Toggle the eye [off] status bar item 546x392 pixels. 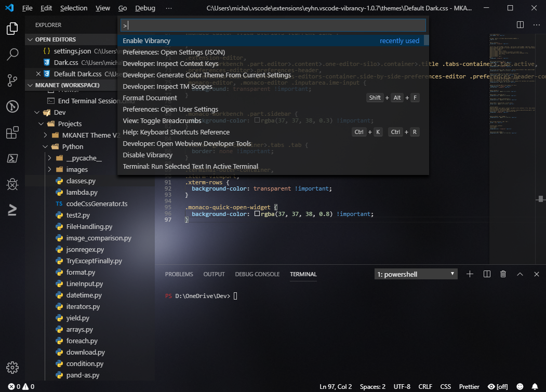click(x=498, y=386)
